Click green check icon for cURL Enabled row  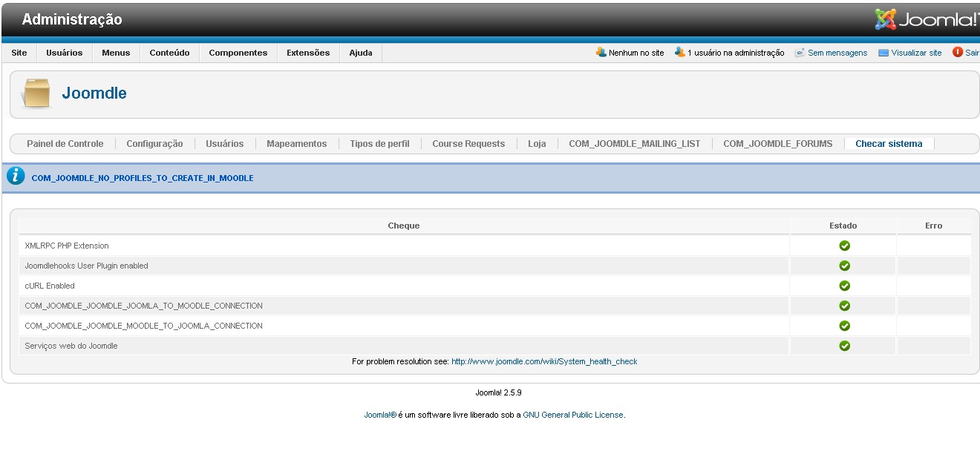844,286
